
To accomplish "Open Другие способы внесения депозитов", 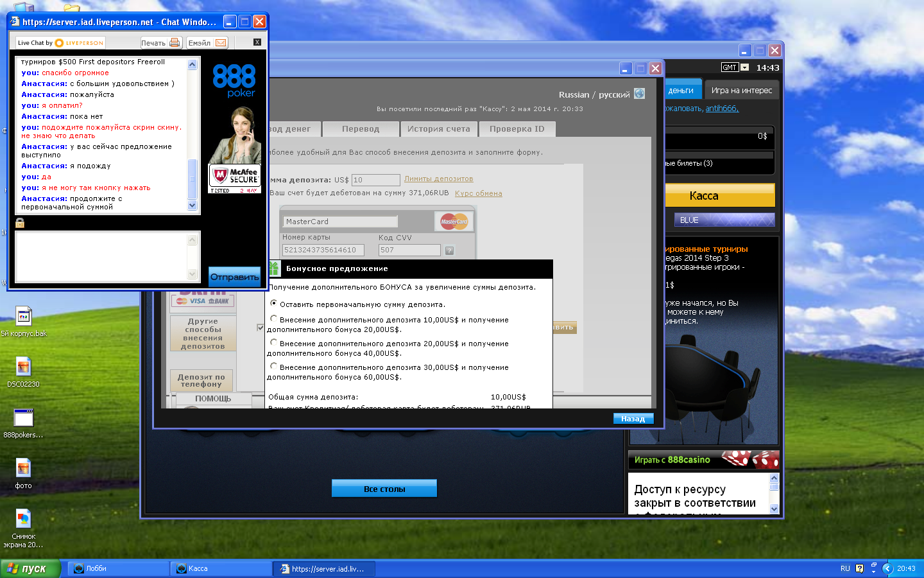I will [203, 333].
